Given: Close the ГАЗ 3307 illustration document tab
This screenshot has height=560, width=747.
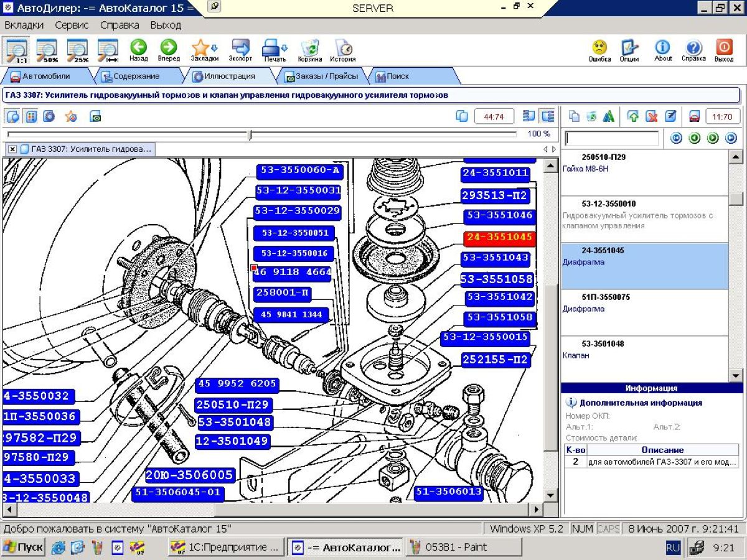Looking at the screenshot, I should coord(12,149).
